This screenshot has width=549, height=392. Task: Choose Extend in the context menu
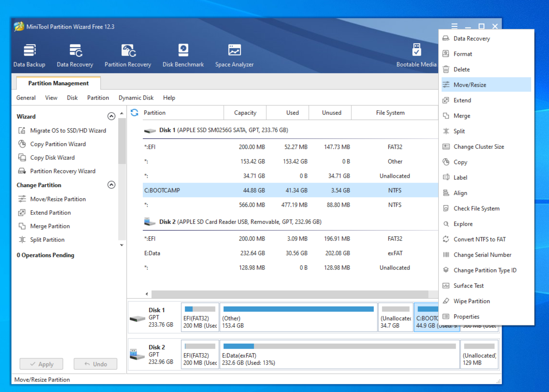(486, 100)
